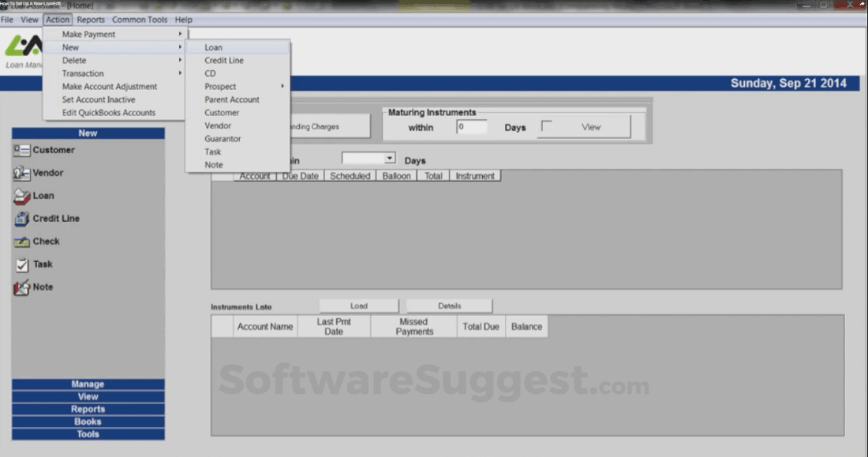The height and width of the screenshot is (457, 868).
Task: Select CD in the New submenu
Action: coord(238,73)
